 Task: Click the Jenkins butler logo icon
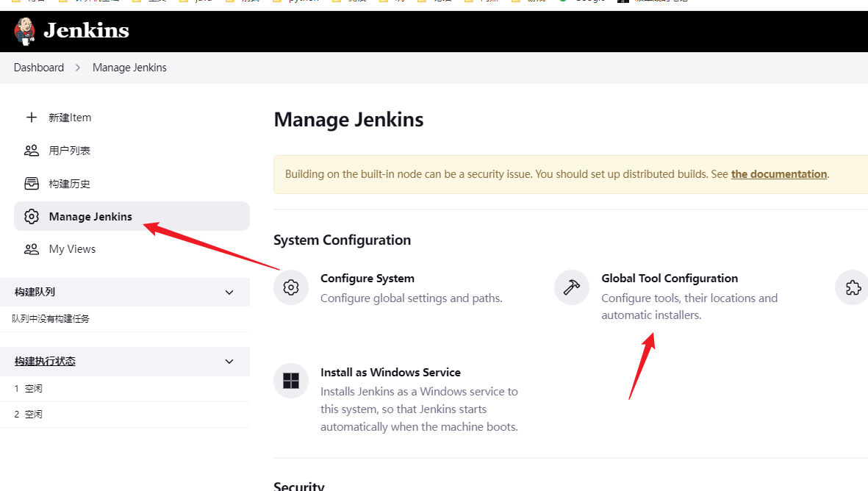[x=25, y=31]
